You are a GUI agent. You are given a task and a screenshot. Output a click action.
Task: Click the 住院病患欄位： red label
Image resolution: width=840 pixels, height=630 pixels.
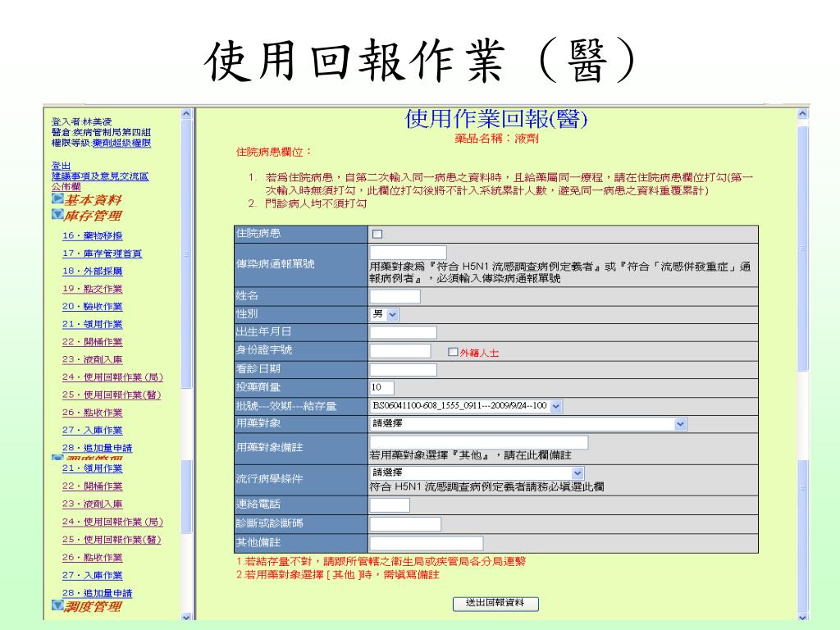[x=273, y=152]
